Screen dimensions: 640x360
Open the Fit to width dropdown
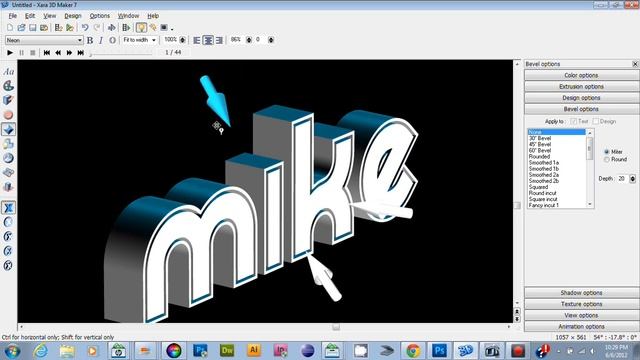[140, 40]
